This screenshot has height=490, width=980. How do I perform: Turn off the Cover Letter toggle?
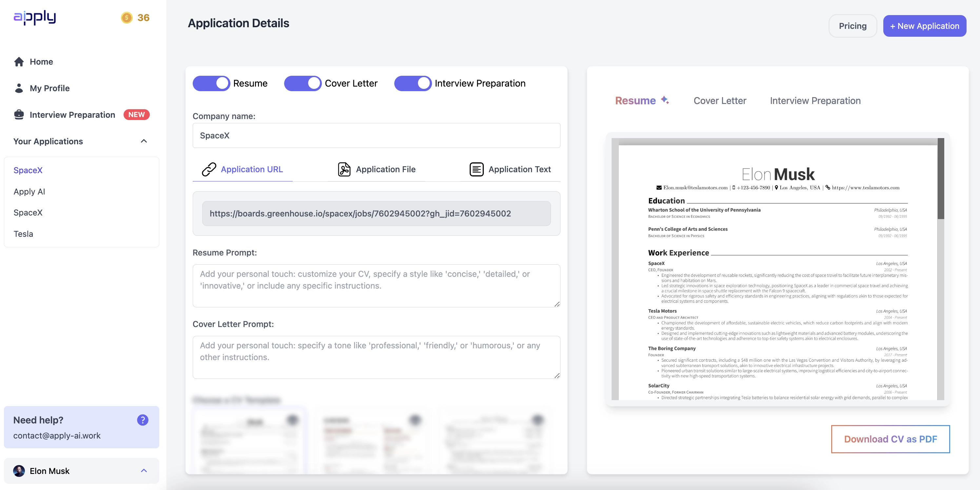coord(303,83)
